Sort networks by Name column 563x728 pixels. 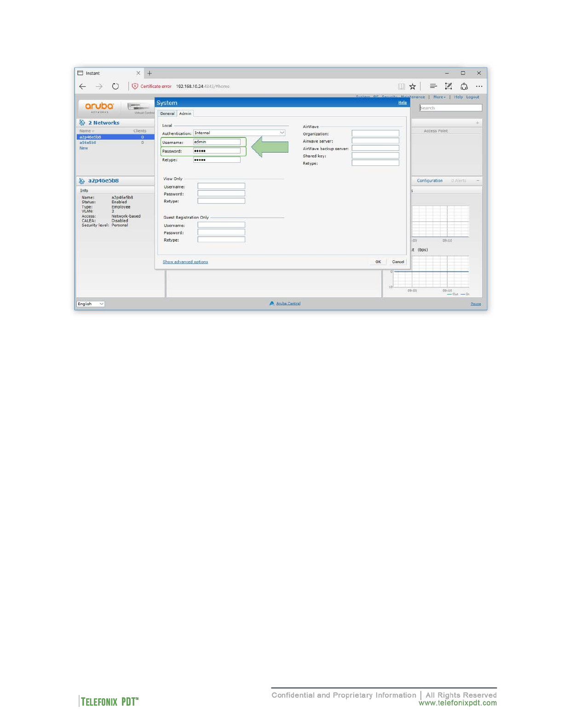pyautogui.click(x=87, y=131)
